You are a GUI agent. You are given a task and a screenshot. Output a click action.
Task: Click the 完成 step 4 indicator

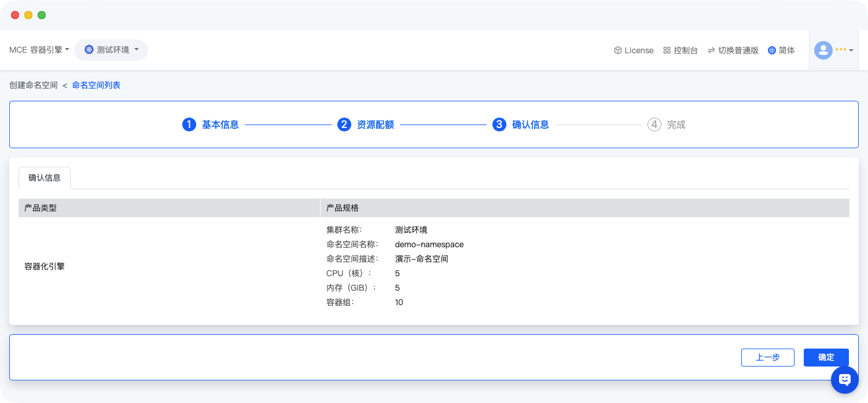pyautogui.click(x=666, y=124)
